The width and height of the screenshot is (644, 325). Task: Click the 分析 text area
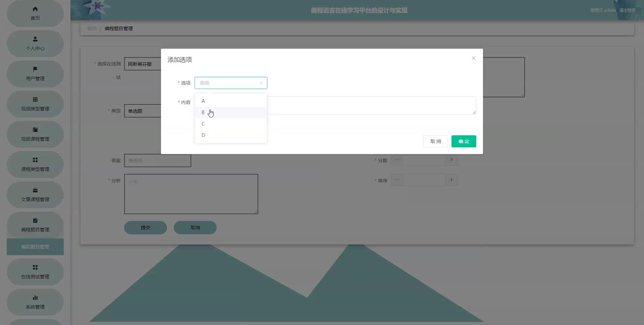click(191, 194)
